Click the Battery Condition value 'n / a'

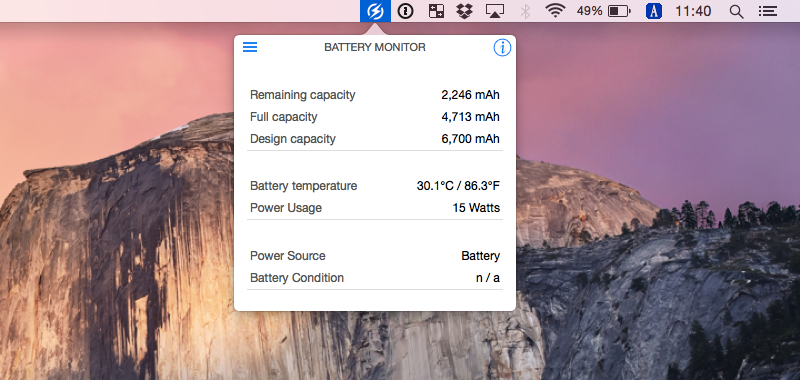point(488,277)
